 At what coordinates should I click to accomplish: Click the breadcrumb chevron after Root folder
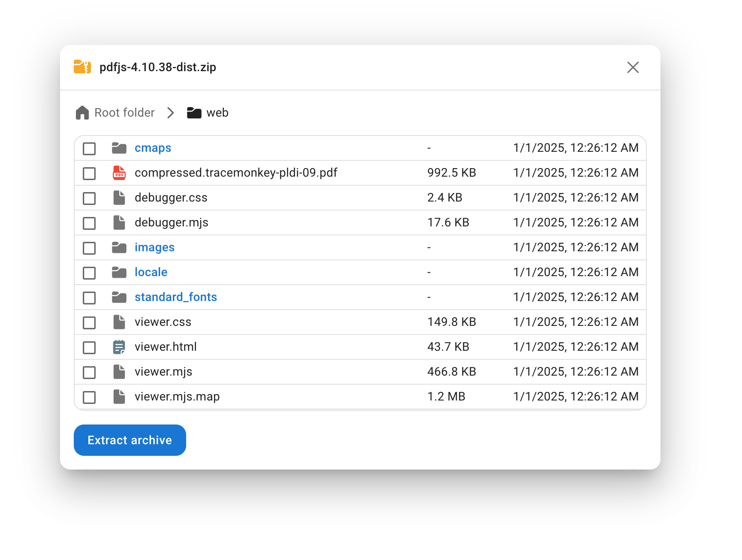[171, 113]
